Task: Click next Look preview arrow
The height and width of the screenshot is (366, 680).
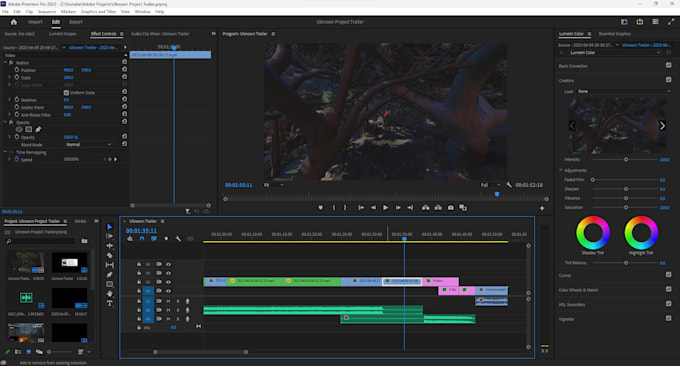Action: click(x=662, y=126)
